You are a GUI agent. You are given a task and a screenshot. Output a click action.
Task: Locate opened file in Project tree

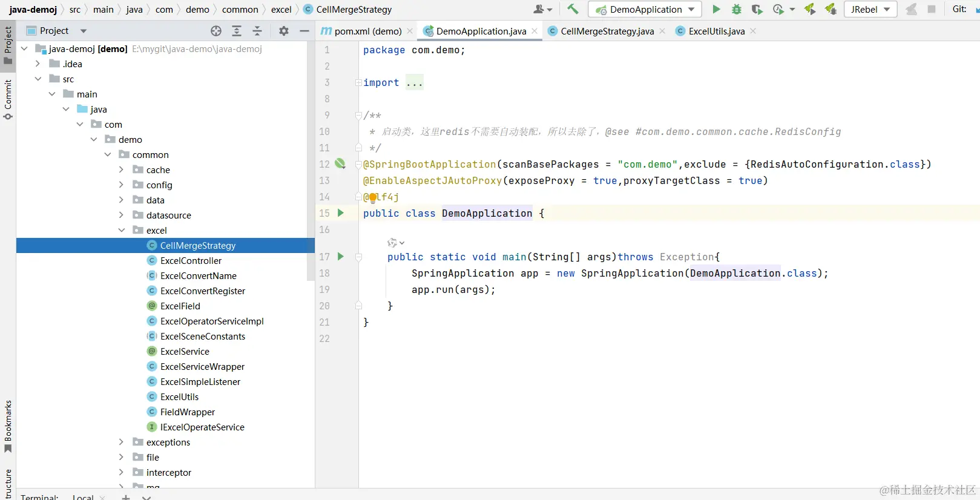tap(216, 31)
